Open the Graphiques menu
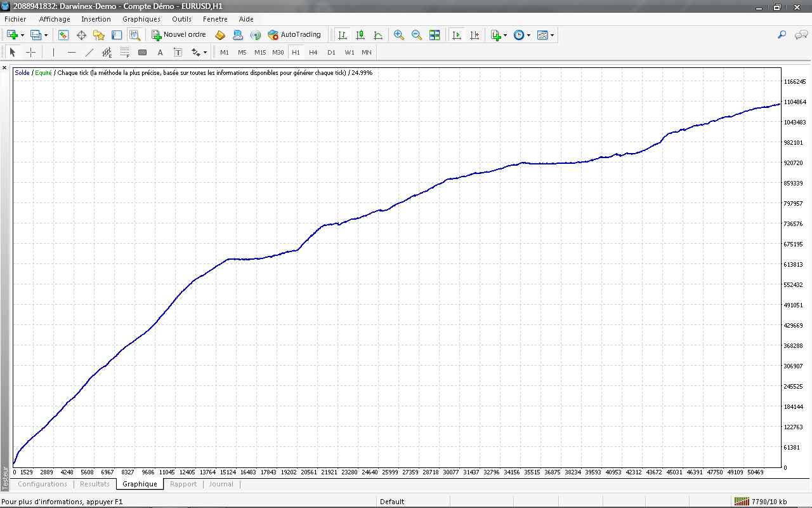Screen dimensions: 812x508 pyautogui.click(x=141, y=19)
